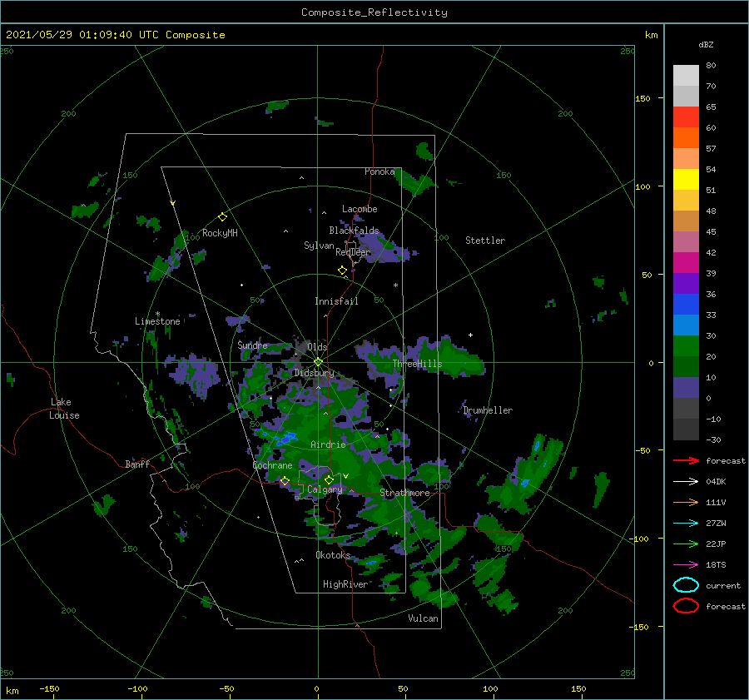Click the RockyMH label

tap(220, 233)
